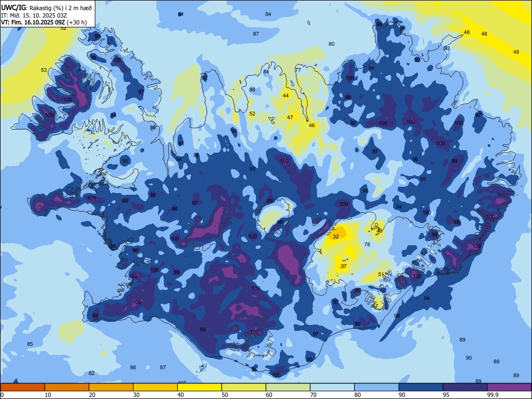Click the 50–60 pale yellow legend swatch
532x399 pixels.
244,387
